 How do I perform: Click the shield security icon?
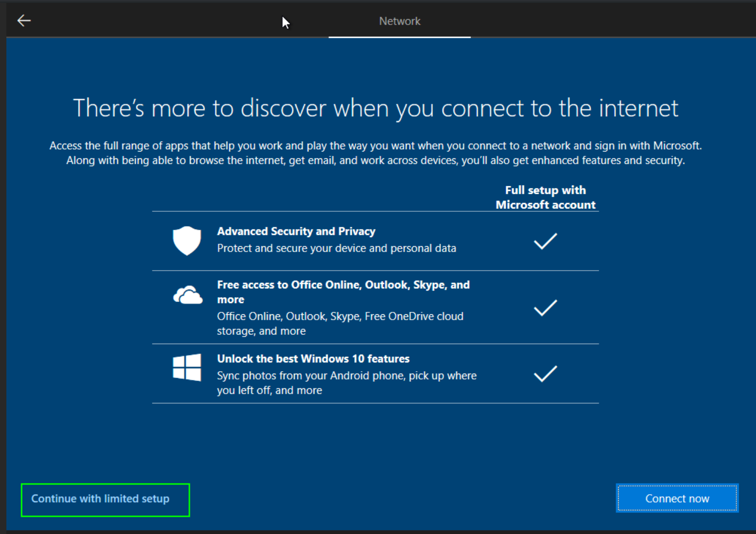tap(187, 241)
